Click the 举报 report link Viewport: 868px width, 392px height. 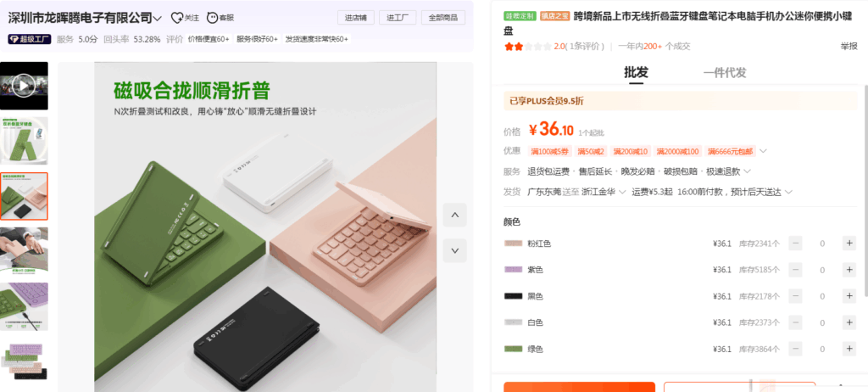click(849, 46)
